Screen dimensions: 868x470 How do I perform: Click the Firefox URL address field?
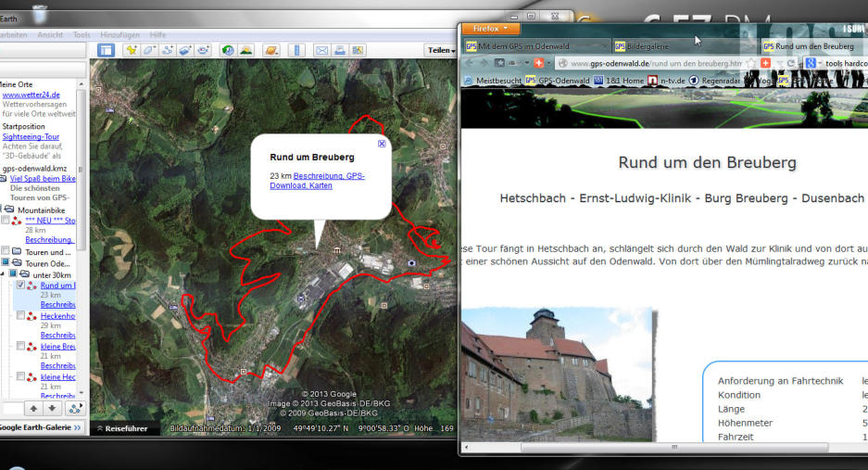point(653,63)
